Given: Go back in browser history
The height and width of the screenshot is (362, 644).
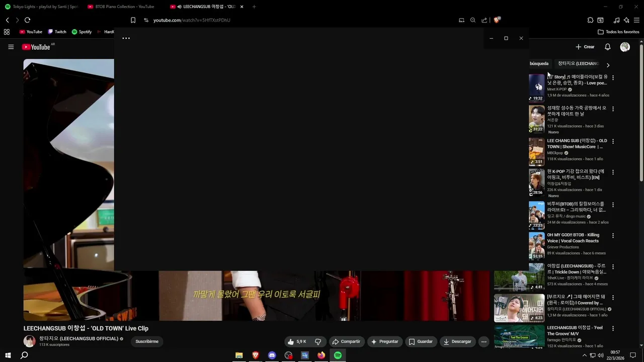Looking at the screenshot, I should coord(7,20).
